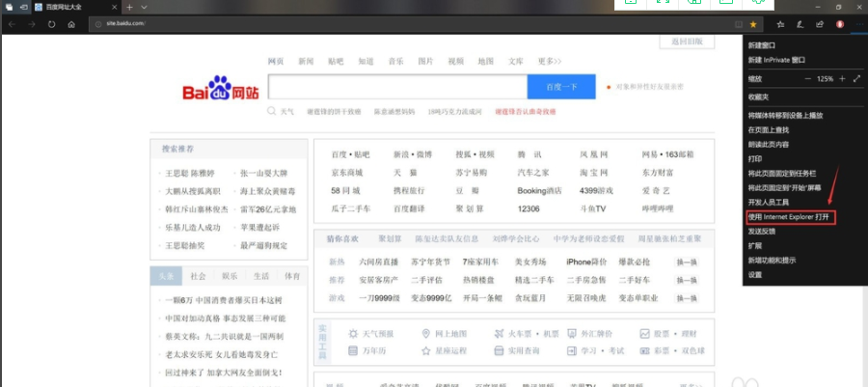Open iPhone降价 link
The image size is (868, 387).
586,262
